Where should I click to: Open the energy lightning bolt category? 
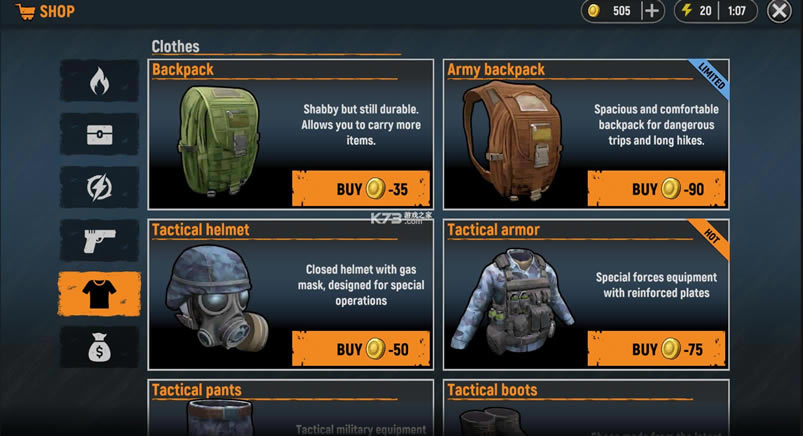point(99,188)
